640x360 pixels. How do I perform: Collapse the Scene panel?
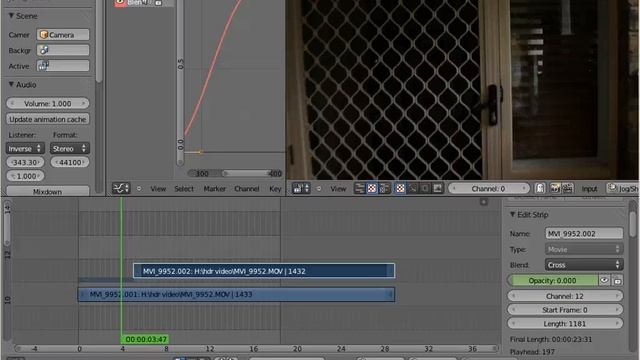coord(11,16)
